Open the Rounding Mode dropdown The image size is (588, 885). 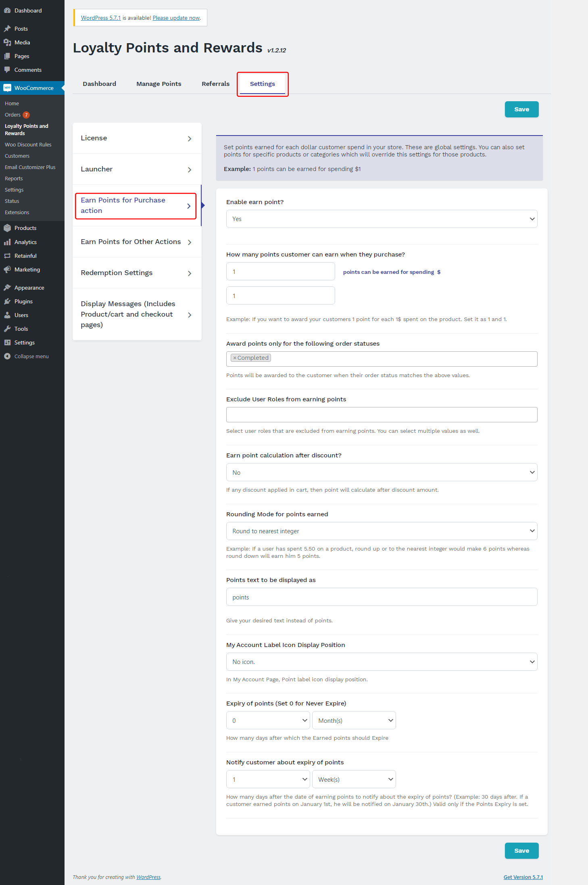click(x=382, y=531)
